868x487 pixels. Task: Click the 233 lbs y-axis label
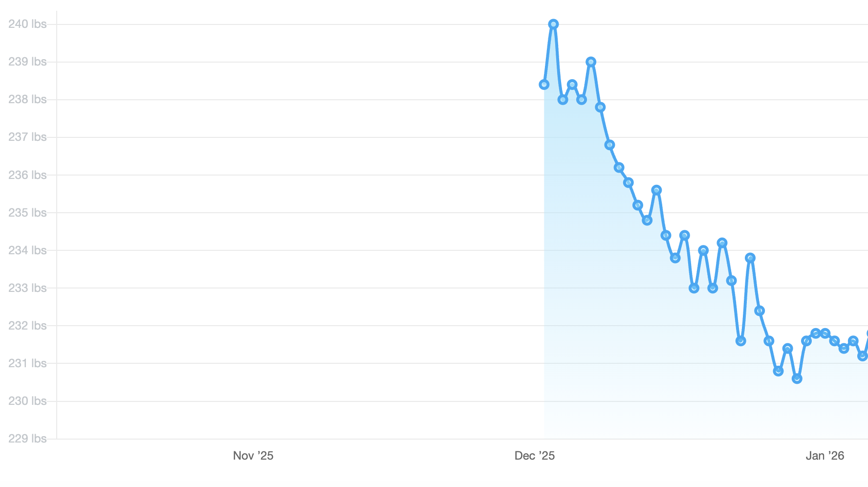click(x=27, y=288)
